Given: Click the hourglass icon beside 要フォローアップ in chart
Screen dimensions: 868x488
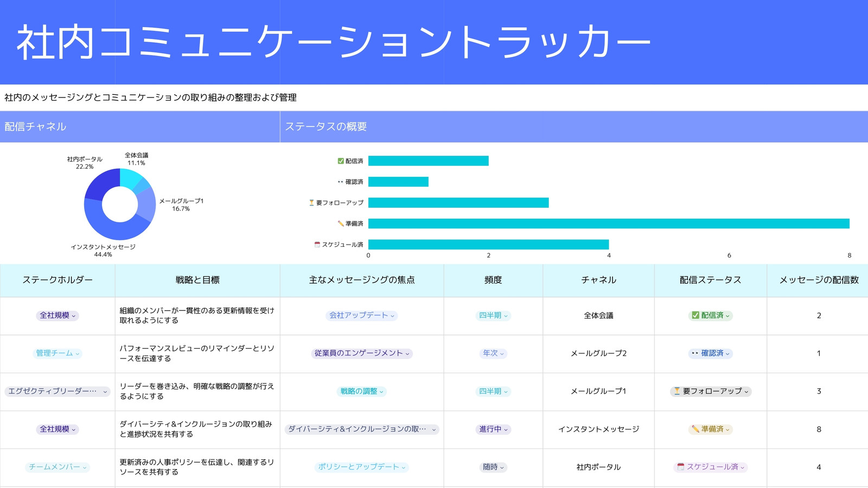Looking at the screenshot, I should 311,203.
